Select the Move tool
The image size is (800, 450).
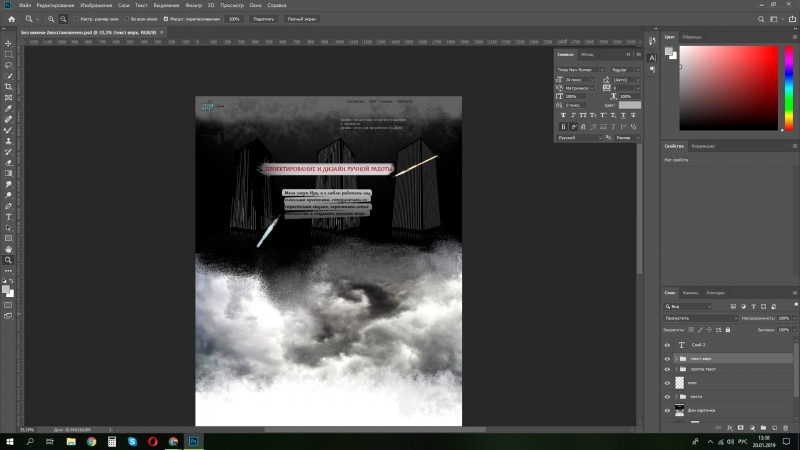point(8,43)
